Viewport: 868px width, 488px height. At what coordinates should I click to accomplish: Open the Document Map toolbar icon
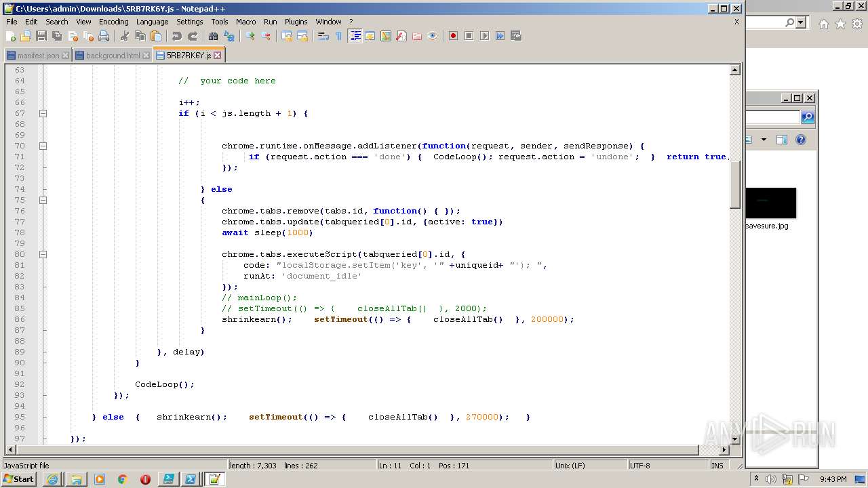click(x=386, y=36)
